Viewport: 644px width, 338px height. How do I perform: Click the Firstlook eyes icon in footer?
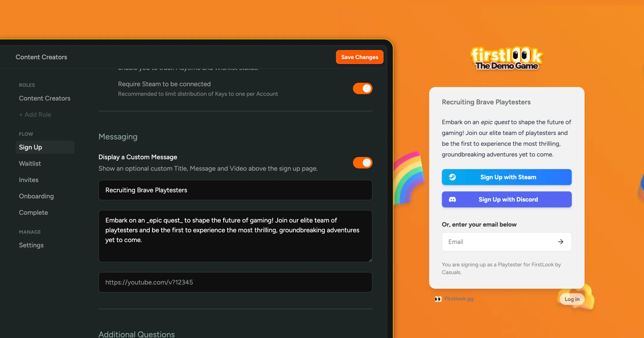click(438, 299)
